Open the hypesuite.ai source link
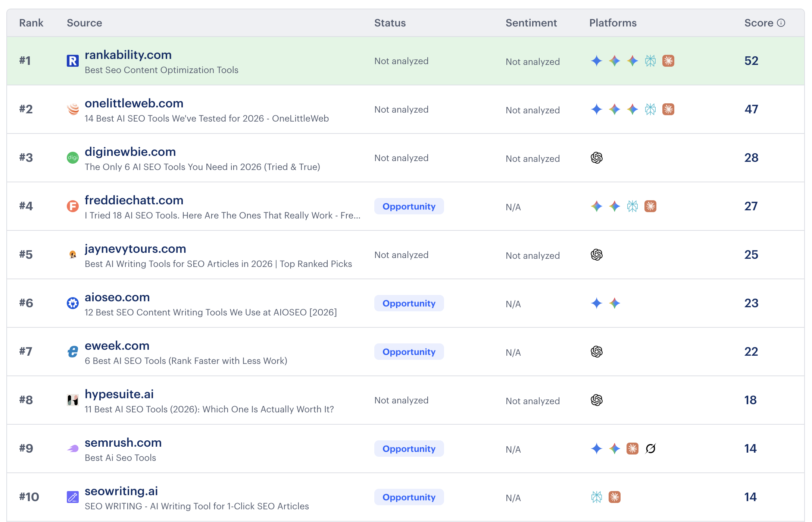Screen dimensions: 812x522 119,394
